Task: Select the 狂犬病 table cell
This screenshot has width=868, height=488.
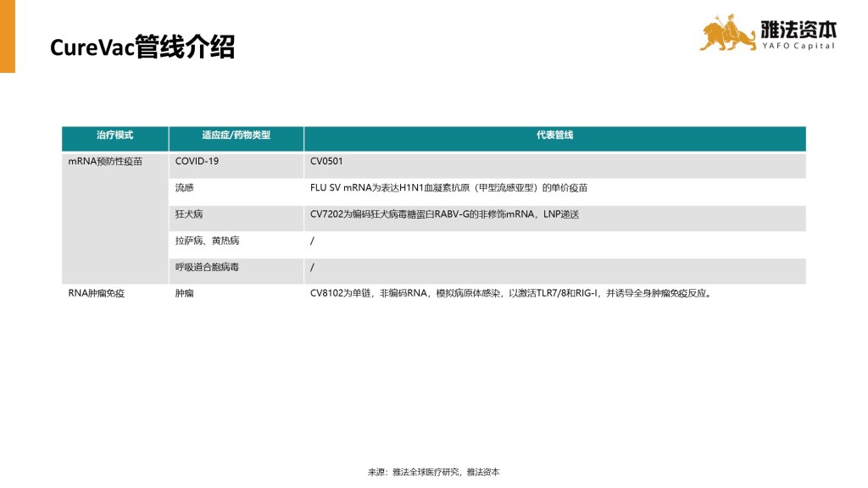Action: click(188, 214)
